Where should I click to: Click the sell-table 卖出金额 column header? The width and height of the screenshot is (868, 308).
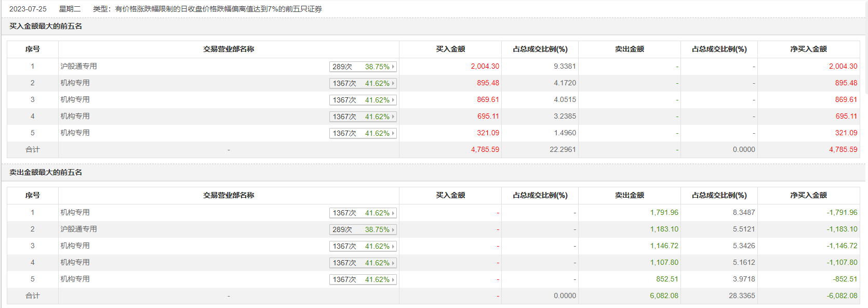629,195
